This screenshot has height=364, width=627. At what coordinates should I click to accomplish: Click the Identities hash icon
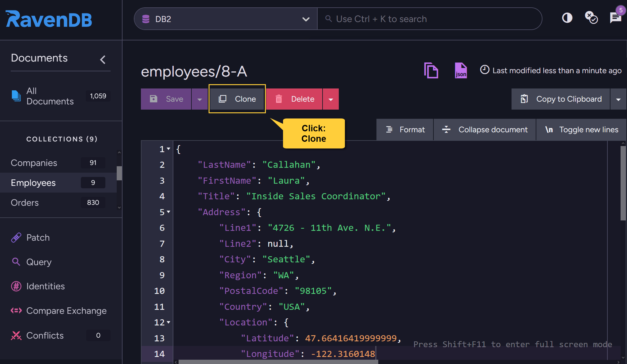pos(16,286)
